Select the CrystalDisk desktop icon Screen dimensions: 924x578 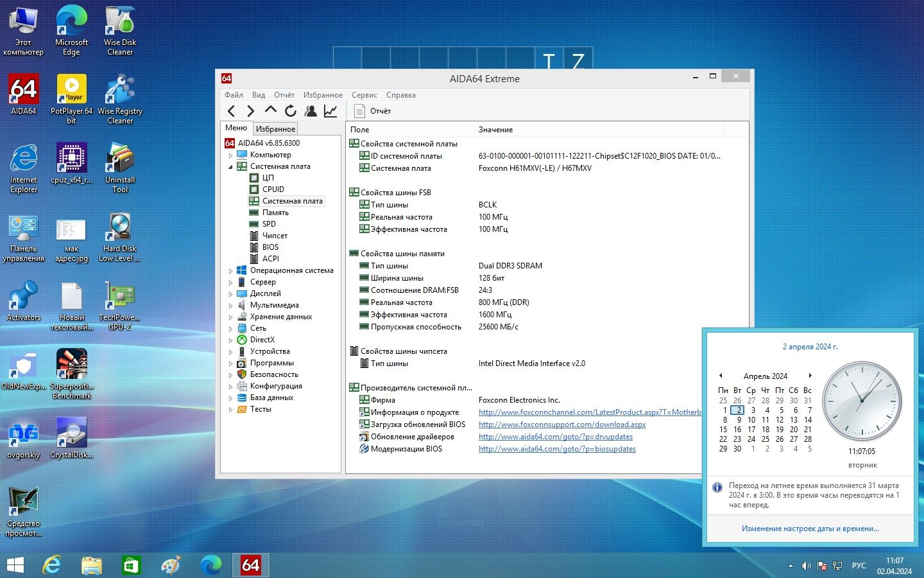click(x=71, y=438)
